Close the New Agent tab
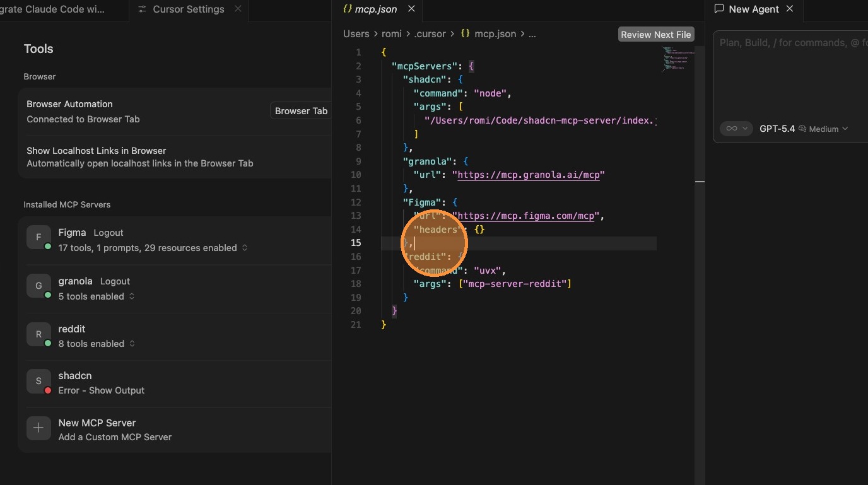This screenshot has height=485, width=868. click(x=790, y=9)
